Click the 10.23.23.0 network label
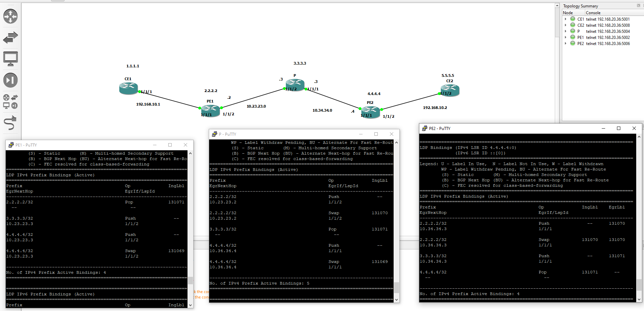Image resolution: width=644 pixels, height=311 pixels. 256,106
